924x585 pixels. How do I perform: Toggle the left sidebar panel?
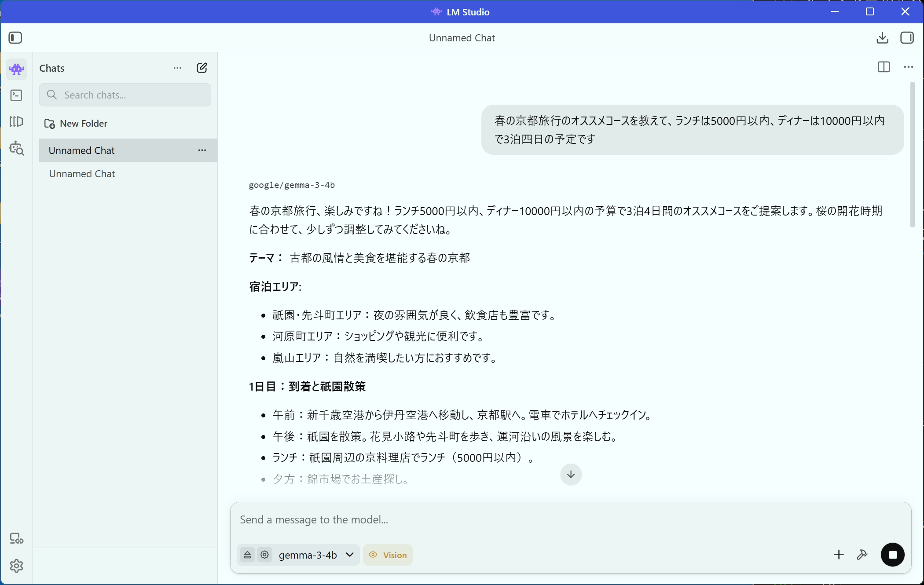[x=15, y=38]
